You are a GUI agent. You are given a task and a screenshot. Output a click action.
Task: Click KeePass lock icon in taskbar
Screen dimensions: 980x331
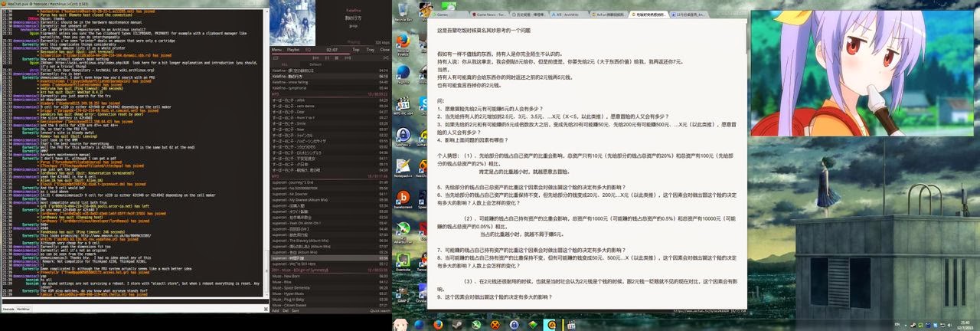[x=514, y=325]
